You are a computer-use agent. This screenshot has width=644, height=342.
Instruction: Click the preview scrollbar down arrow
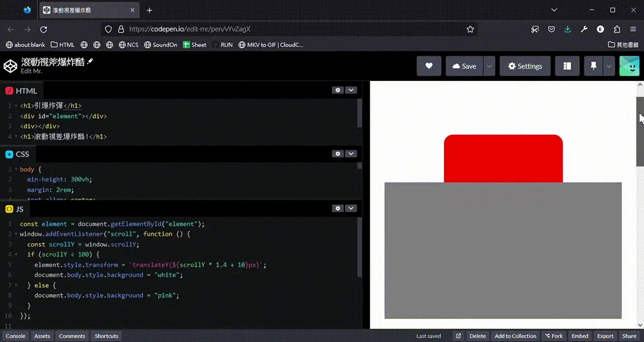640,325
